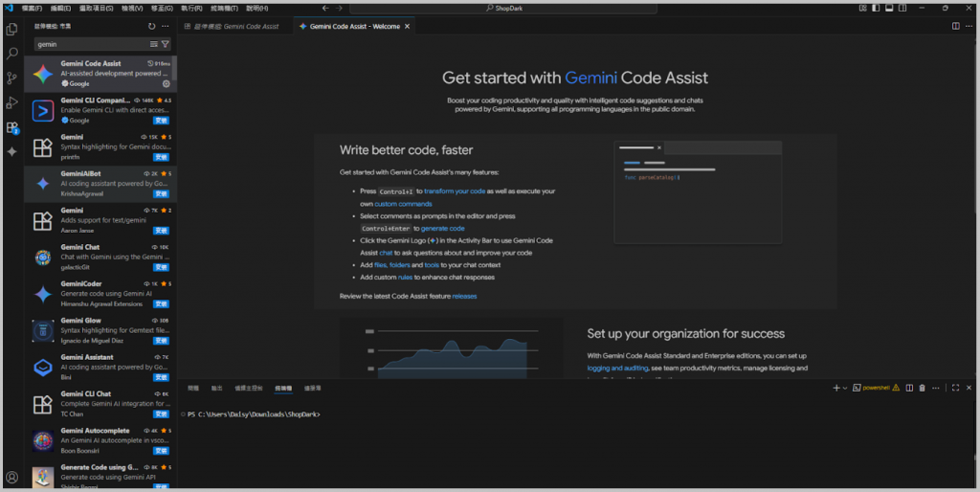Open the Search view in activity bar
The image size is (980, 492).
coord(11,54)
